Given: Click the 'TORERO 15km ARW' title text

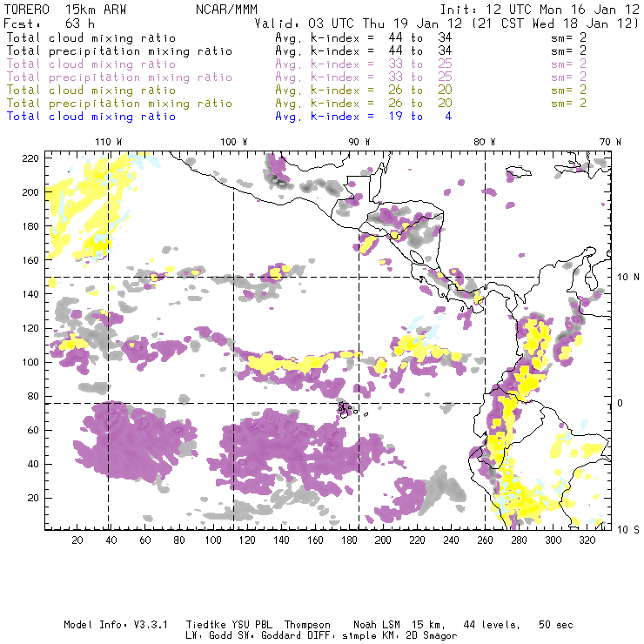Looking at the screenshot, I should click(65, 10).
